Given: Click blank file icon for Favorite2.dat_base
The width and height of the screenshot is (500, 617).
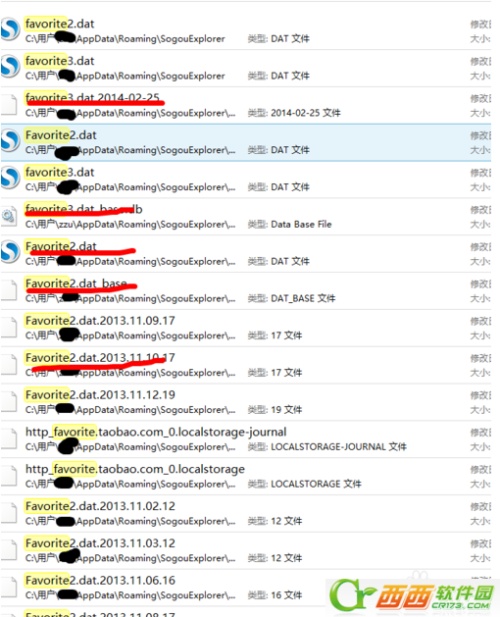Looking at the screenshot, I should (x=9, y=290).
